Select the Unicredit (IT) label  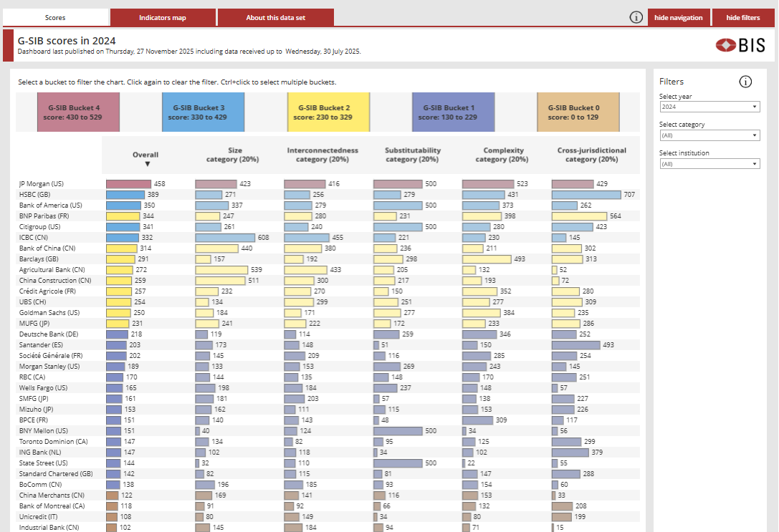[x=37, y=517]
